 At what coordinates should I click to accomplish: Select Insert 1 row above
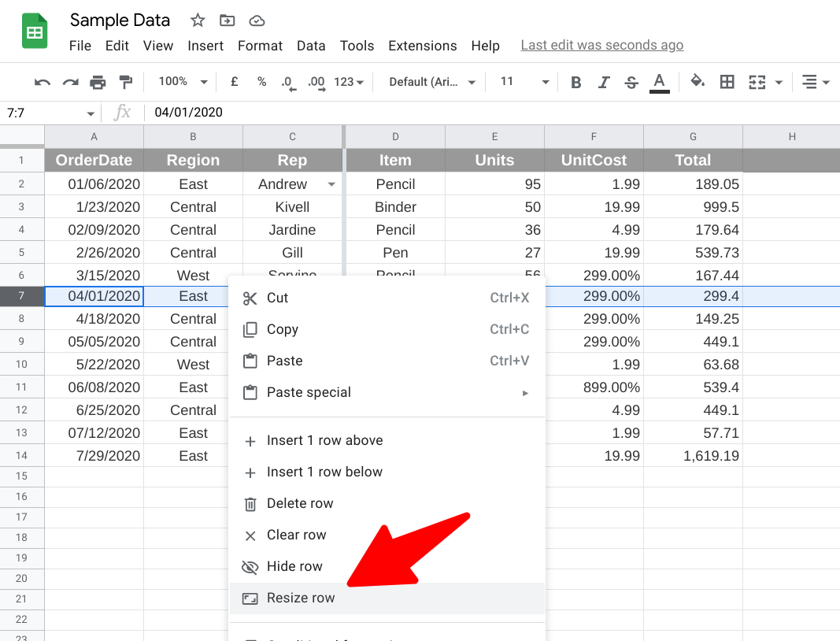click(x=387, y=440)
